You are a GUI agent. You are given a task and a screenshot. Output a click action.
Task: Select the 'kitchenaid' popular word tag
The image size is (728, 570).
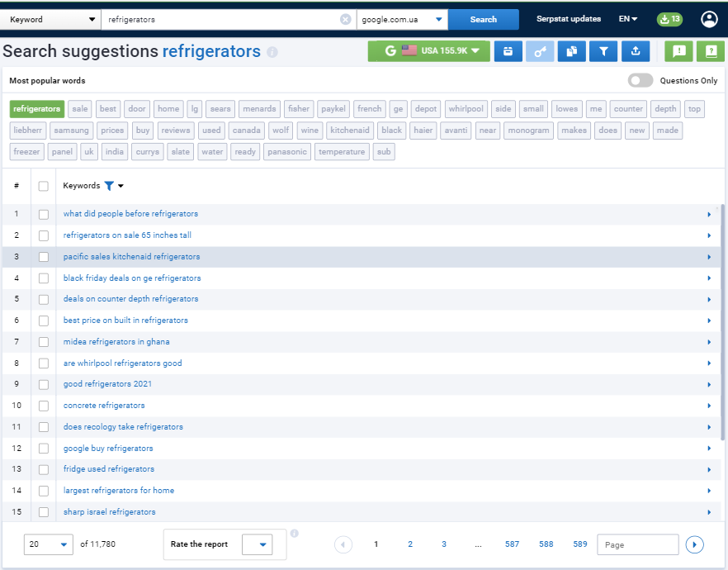pyautogui.click(x=350, y=130)
